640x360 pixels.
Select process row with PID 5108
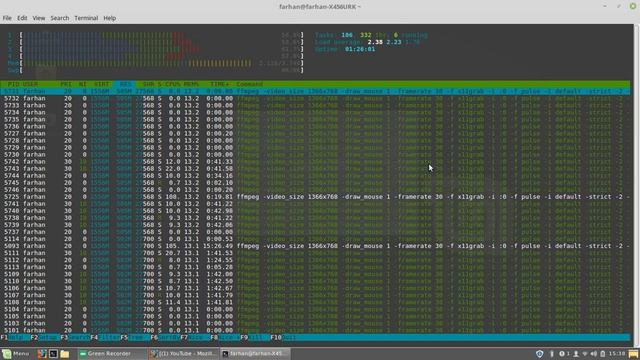(x=315, y=302)
